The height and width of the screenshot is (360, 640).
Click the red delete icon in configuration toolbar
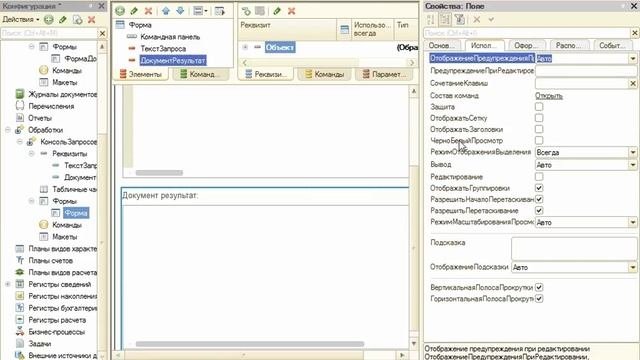[91, 20]
